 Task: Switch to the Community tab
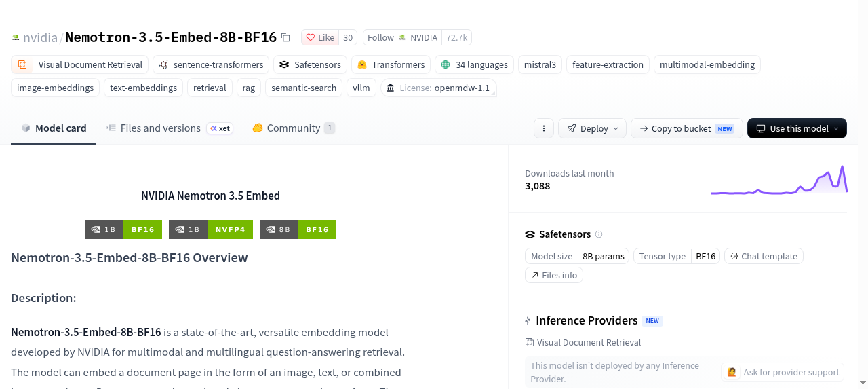tap(293, 128)
